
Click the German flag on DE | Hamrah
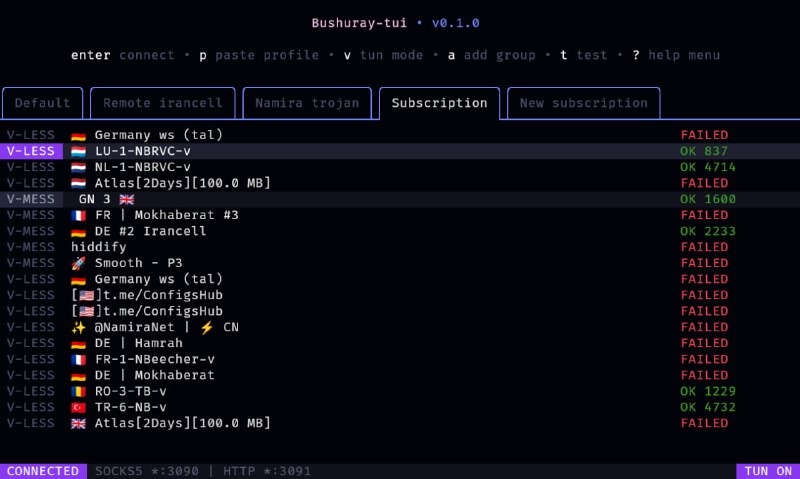pos(78,344)
